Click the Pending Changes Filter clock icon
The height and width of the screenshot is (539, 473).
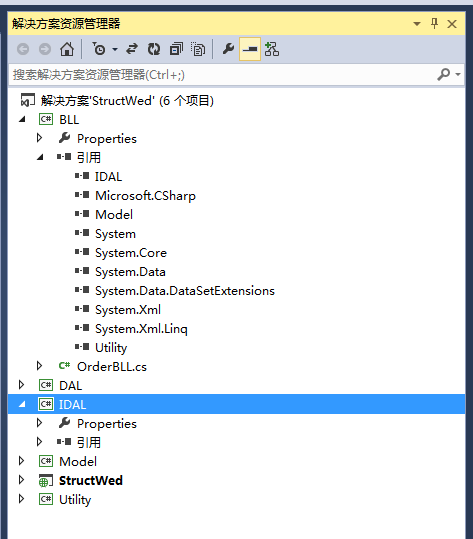tap(99, 49)
